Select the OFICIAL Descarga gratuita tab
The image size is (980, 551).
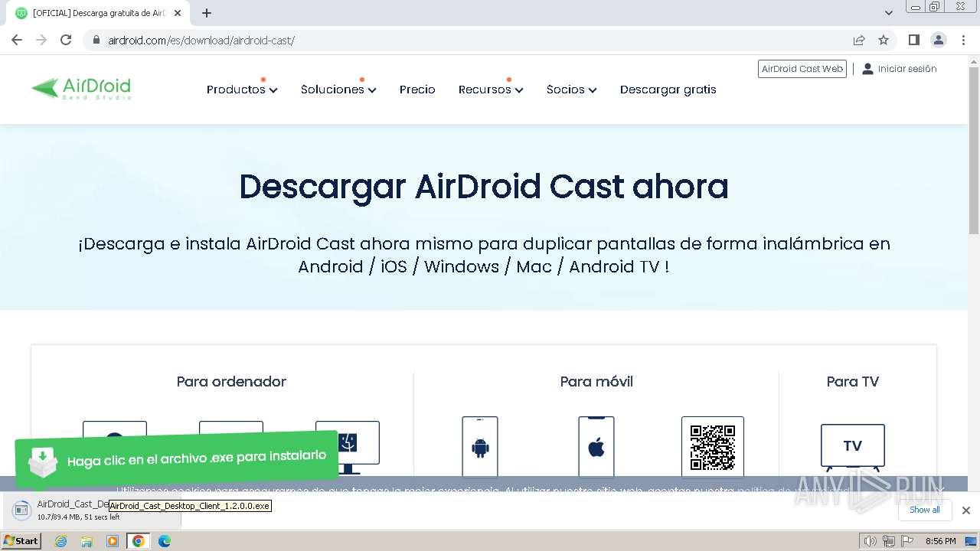point(100,13)
